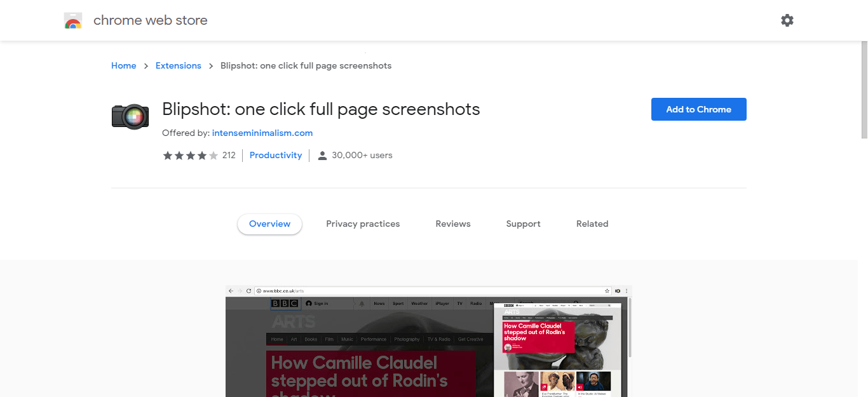Go to Home breadcrumb link
868x397 pixels.
[x=124, y=65]
